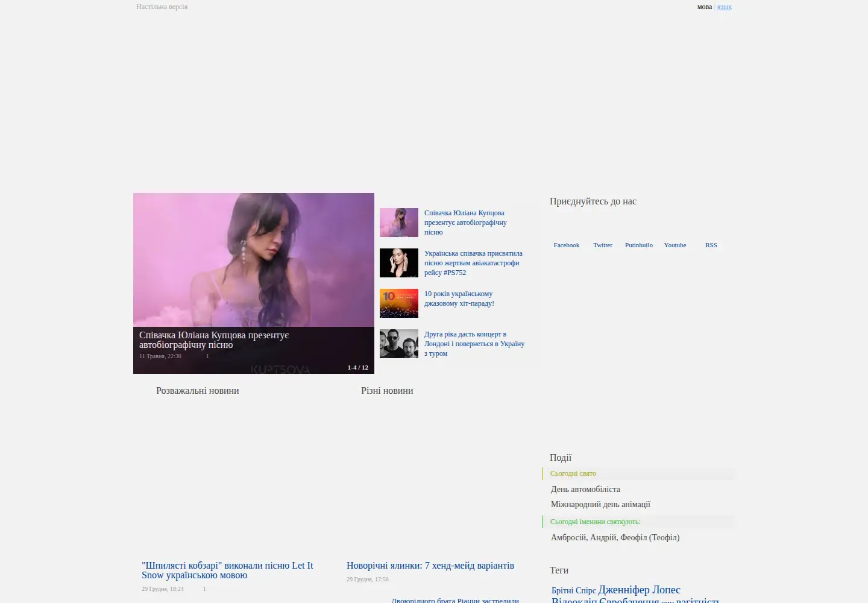Click the Сьогодні іменини святкують label
The height and width of the screenshot is (603, 868).
(x=596, y=522)
